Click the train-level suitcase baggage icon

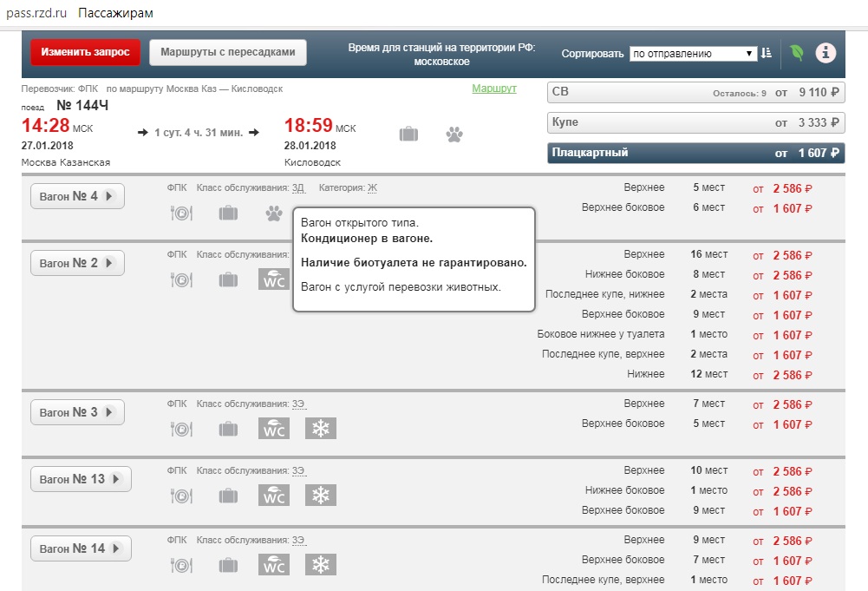408,134
